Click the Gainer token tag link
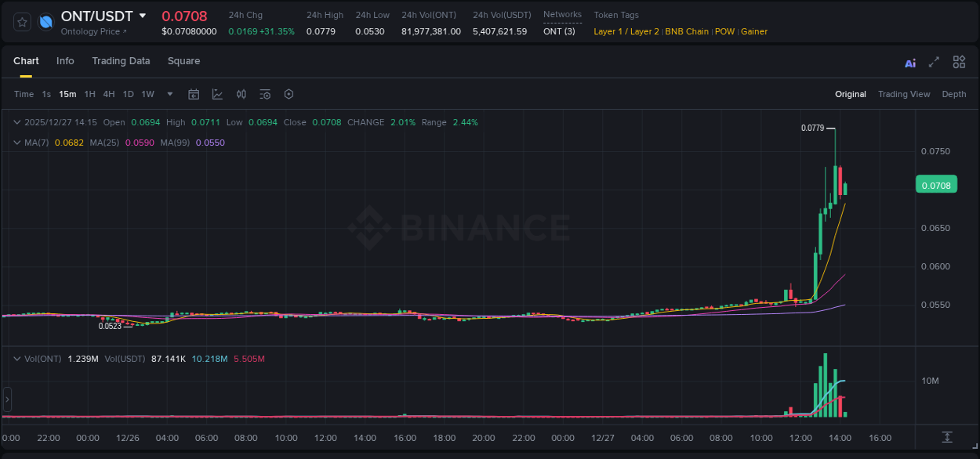The image size is (980, 459). (x=753, y=31)
